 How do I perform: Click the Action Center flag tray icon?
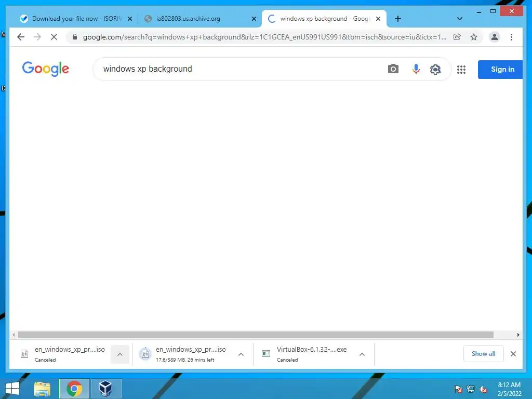pyautogui.click(x=458, y=389)
